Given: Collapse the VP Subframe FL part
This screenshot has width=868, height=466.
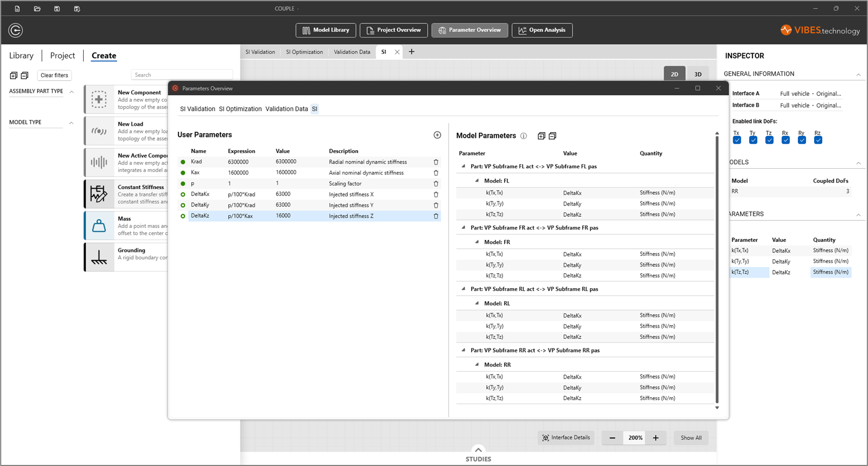Looking at the screenshot, I should pos(464,166).
